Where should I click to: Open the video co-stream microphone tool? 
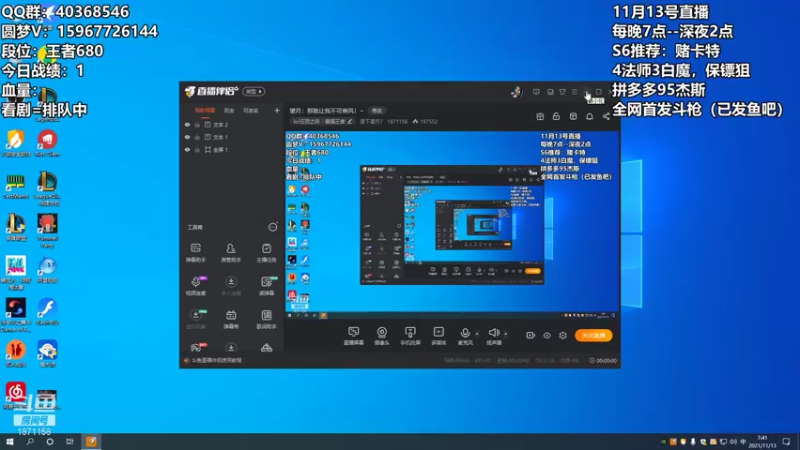pyautogui.click(x=196, y=286)
